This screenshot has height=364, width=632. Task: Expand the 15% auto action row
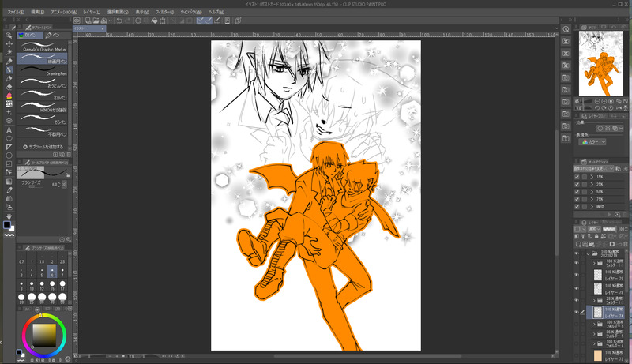[x=592, y=177]
